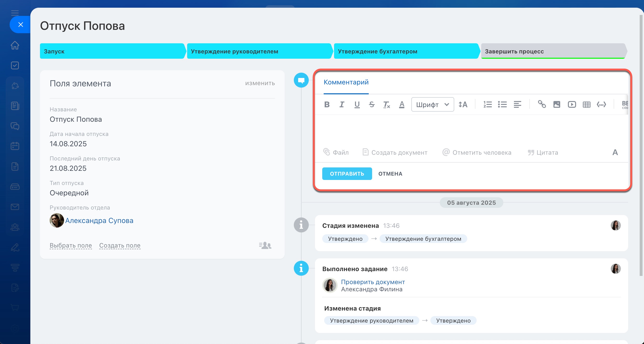Toggle underline text formatting

[357, 104]
